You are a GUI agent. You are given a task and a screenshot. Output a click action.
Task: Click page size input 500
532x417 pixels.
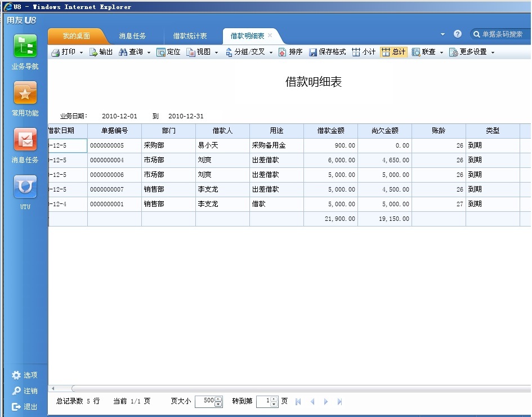205,402
